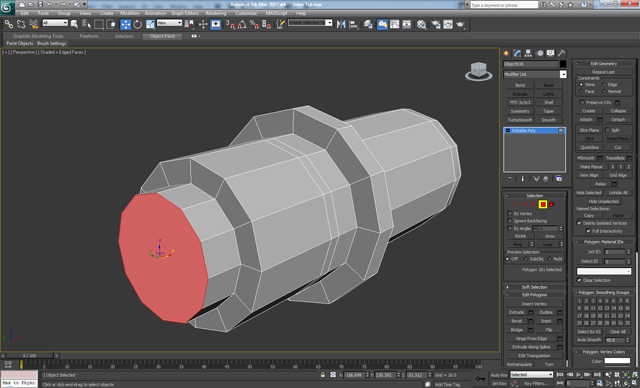
Task: Uncheck Delete Isolated Vertices
Action: tap(579, 223)
